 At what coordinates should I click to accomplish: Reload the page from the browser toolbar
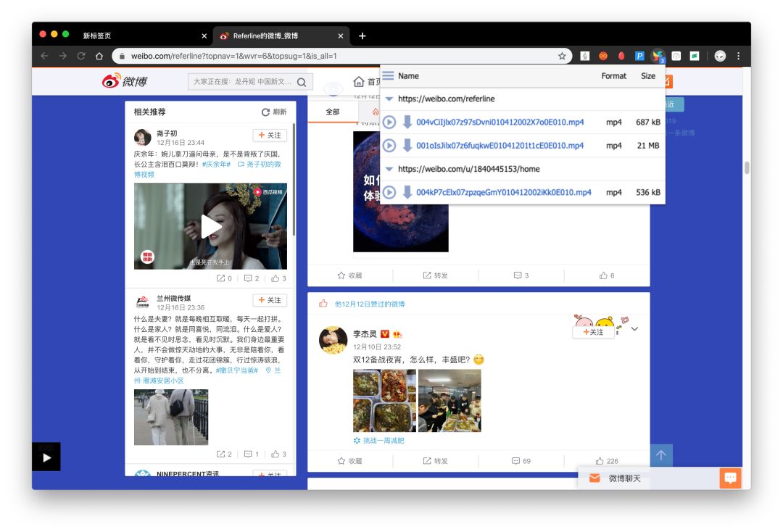coord(81,56)
